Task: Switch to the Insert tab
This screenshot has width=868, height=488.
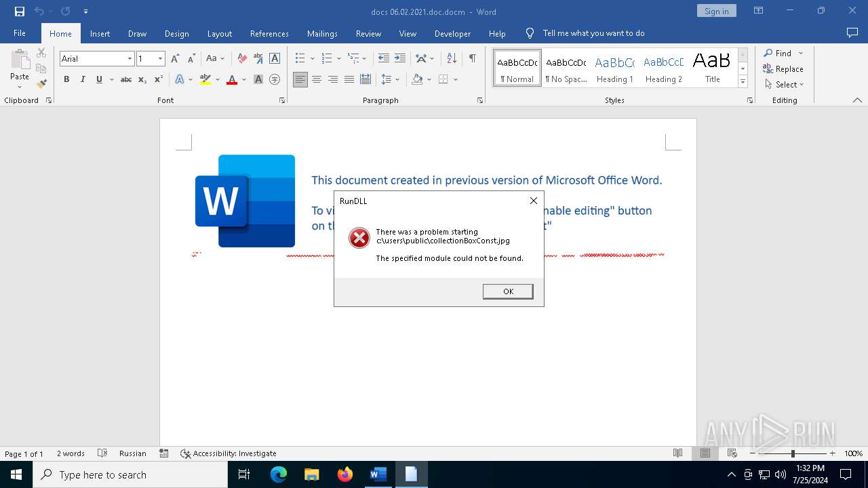Action: click(100, 33)
